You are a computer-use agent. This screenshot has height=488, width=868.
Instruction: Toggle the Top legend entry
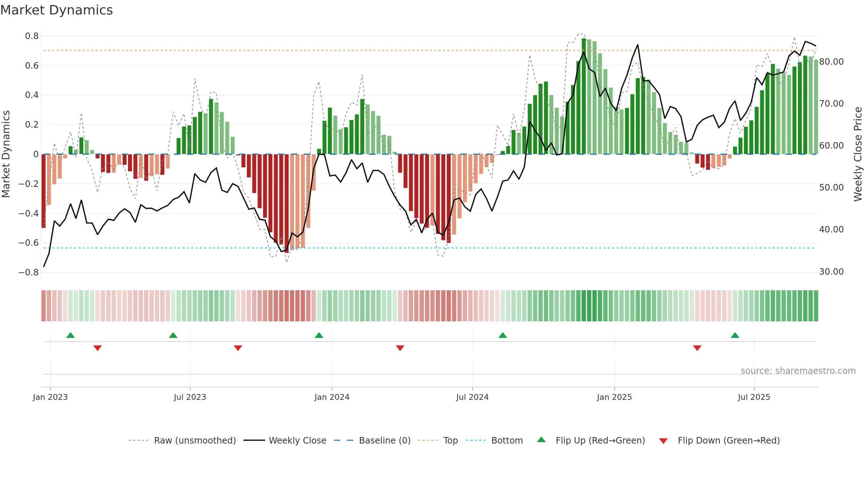click(438, 440)
